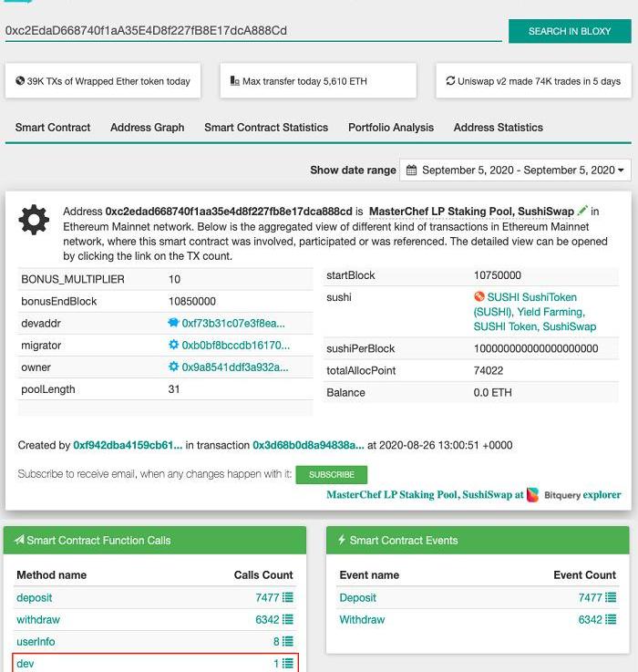Click the Bitquery explorer logo icon
This screenshot has height=672, width=638.
[533, 495]
